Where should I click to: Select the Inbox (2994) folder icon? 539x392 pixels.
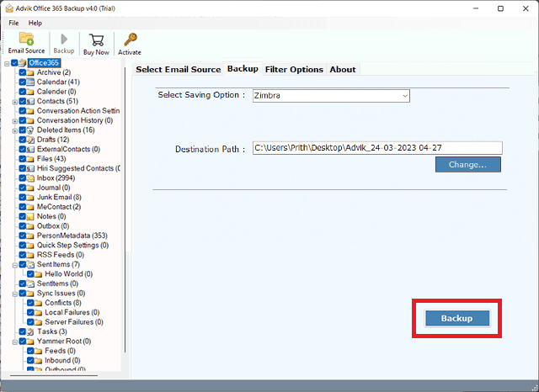click(30, 178)
